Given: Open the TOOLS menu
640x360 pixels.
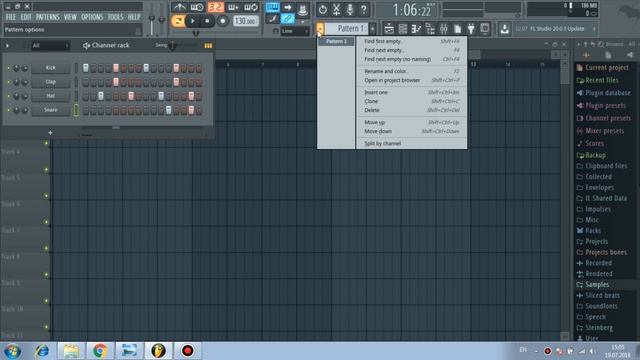Looking at the screenshot, I should tap(115, 17).
